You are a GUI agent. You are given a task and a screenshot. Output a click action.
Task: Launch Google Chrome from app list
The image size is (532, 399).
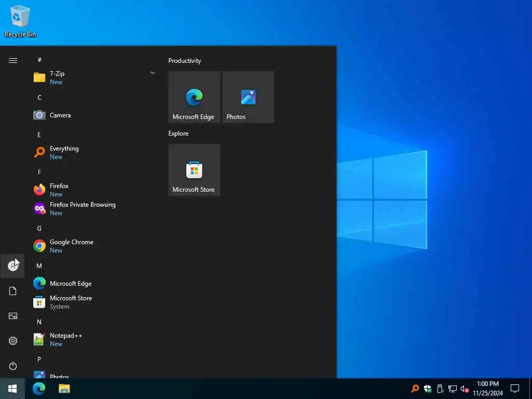click(94, 246)
